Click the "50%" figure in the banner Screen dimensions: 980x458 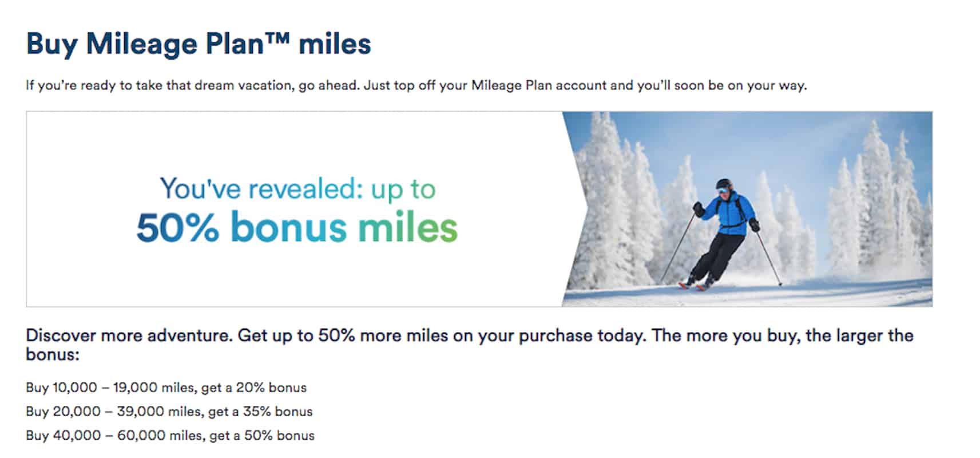177,227
